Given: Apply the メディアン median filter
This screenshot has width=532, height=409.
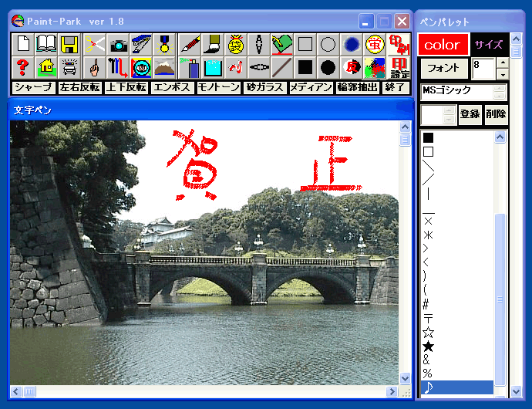Looking at the screenshot, I should pos(311,88).
